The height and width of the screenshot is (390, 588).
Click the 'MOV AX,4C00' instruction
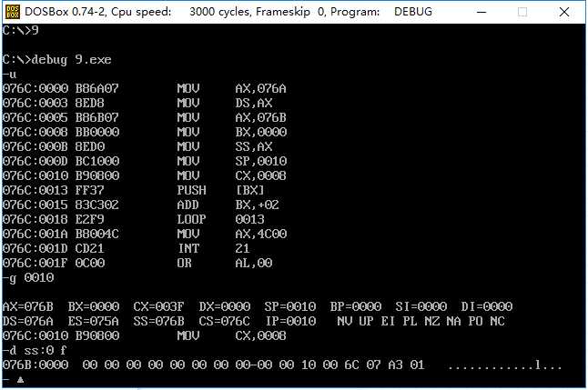[232, 234]
